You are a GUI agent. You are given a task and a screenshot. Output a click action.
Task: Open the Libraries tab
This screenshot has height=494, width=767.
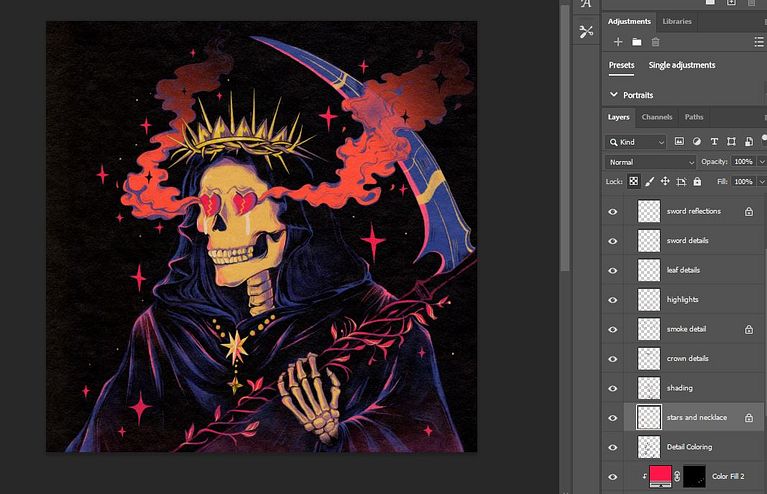[x=677, y=21]
